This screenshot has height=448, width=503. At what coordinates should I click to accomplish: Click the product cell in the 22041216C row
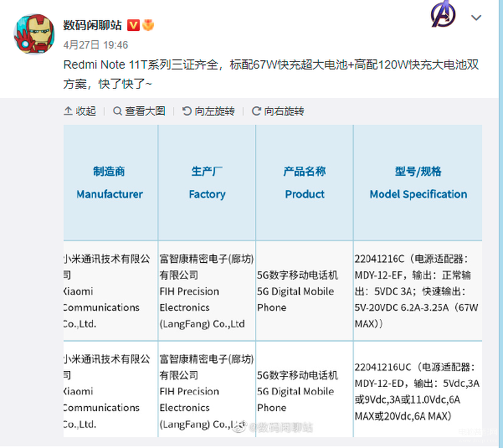point(305,291)
